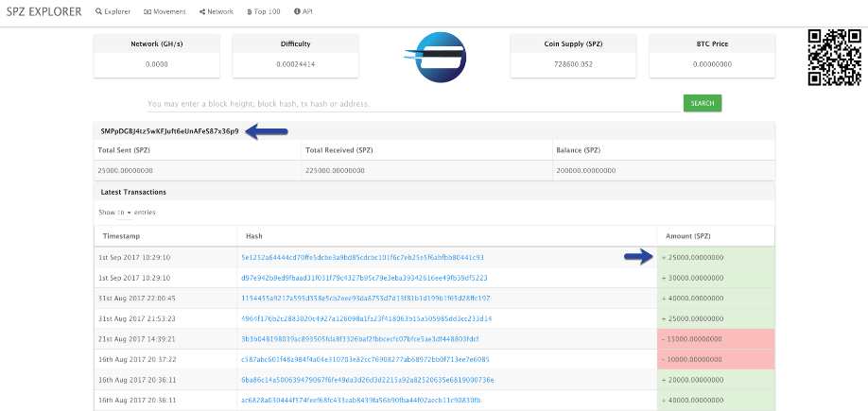Click the magnifier icon beside Explorer
868x411 pixels.
[x=100, y=12]
